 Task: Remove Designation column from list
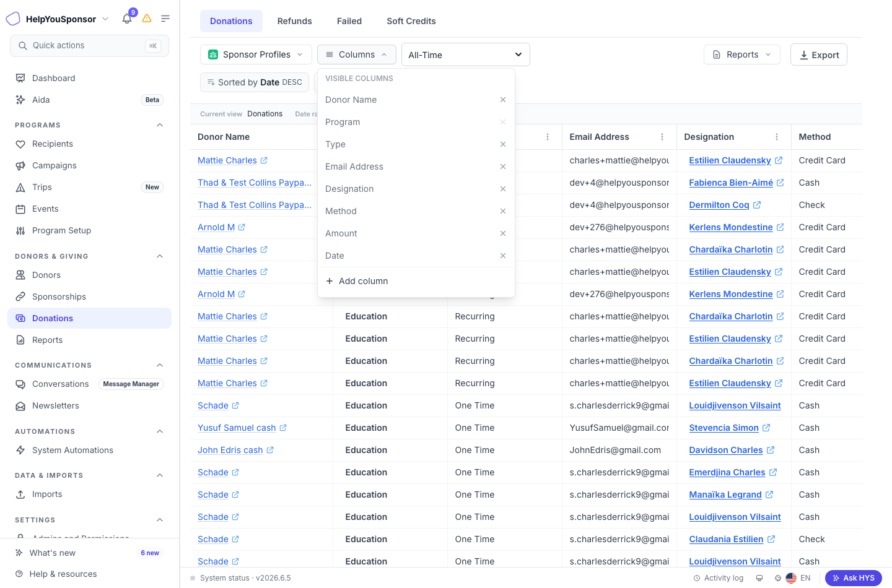coord(503,189)
